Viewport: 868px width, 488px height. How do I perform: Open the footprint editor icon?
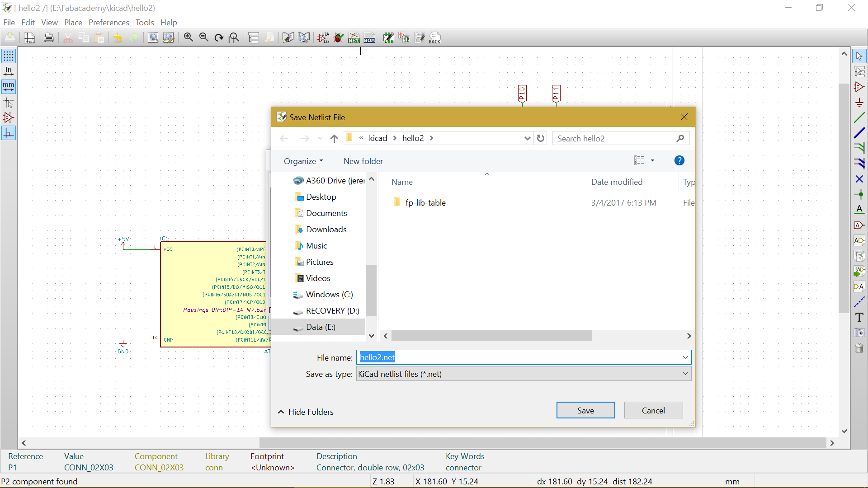(389, 38)
